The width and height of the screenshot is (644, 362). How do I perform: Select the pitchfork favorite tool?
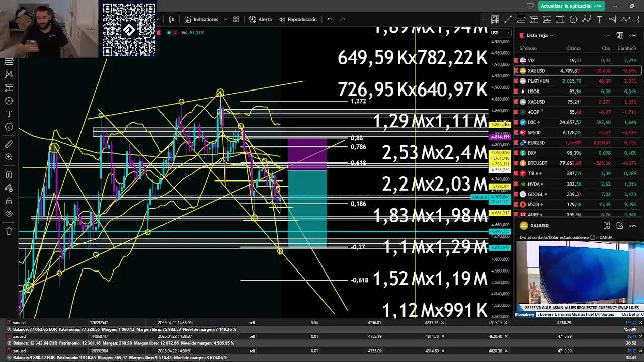612,19
